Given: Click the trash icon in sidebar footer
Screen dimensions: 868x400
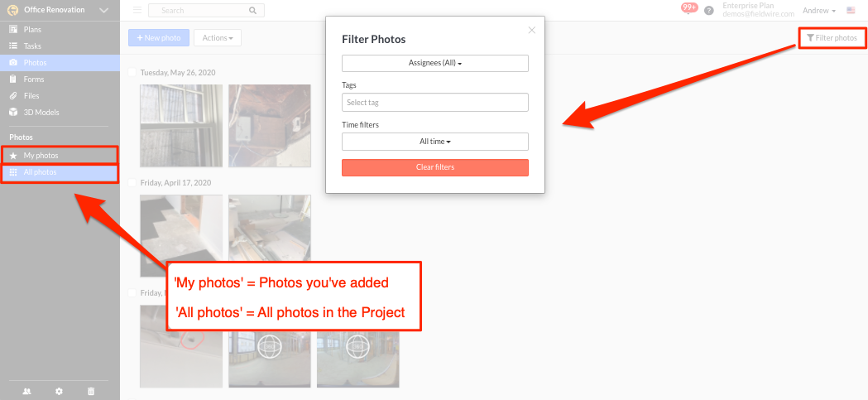Looking at the screenshot, I should pyautogui.click(x=91, y=391).
